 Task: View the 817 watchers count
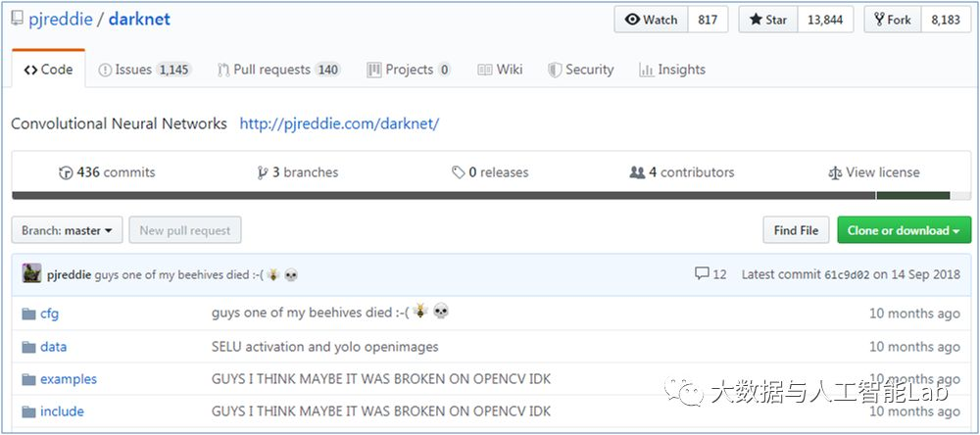pyautogui.click(x=708, y=20)
